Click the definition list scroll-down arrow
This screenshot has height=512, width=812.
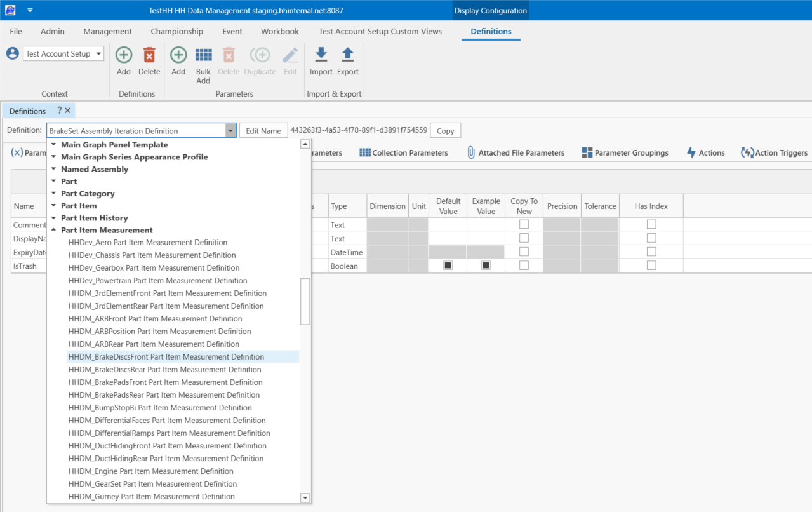pos(305,497)
